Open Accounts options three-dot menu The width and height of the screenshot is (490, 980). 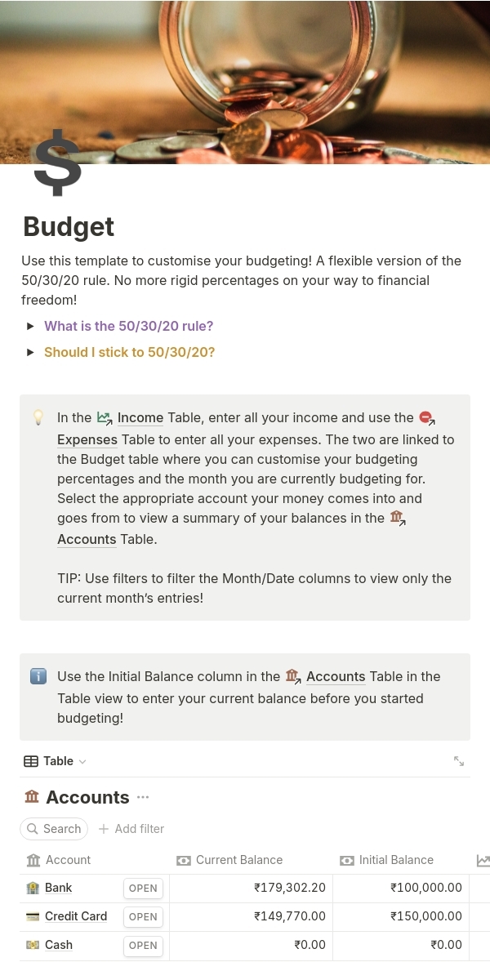click(144, 797)
